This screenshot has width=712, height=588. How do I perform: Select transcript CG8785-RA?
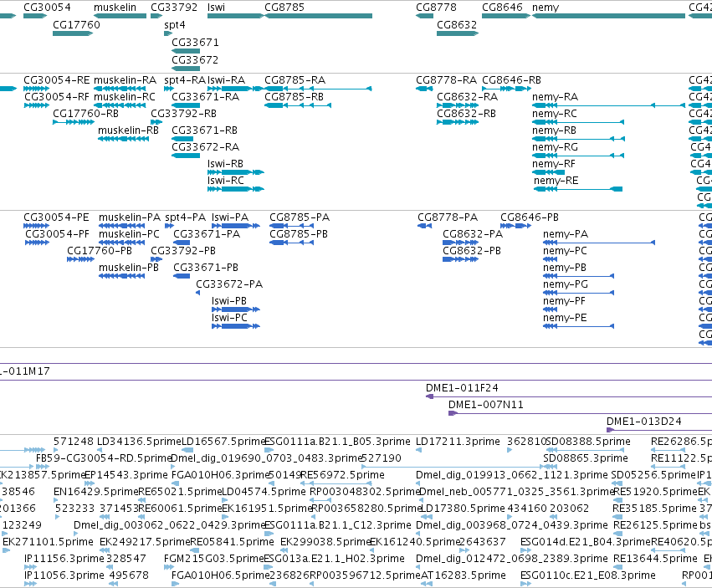tap(318, 89)
